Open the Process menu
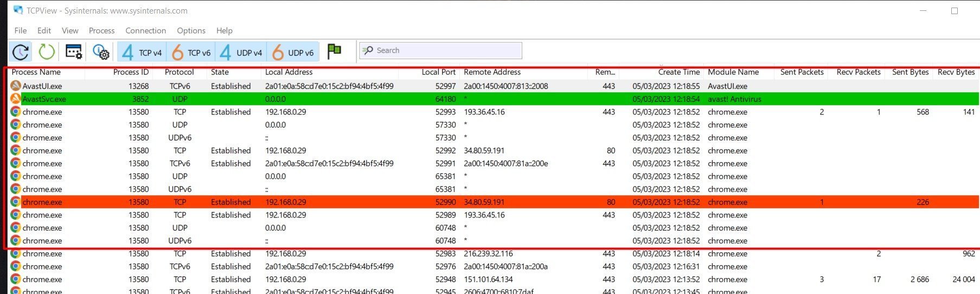The image size is (980, 294). tap(101, 30)
